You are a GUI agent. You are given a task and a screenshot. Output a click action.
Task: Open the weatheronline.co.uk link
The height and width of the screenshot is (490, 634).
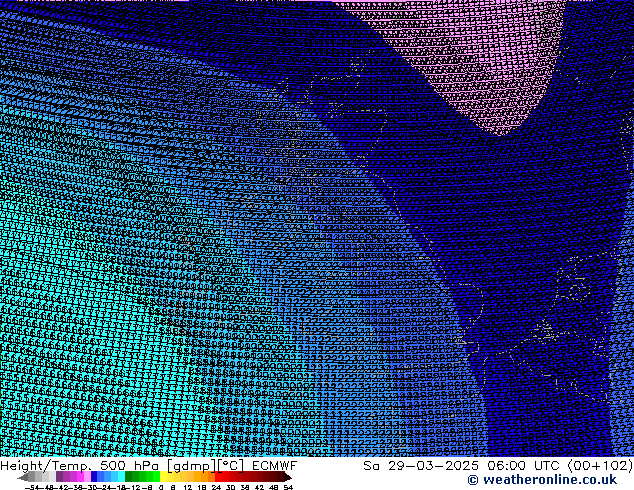click(x=542, y=480)
